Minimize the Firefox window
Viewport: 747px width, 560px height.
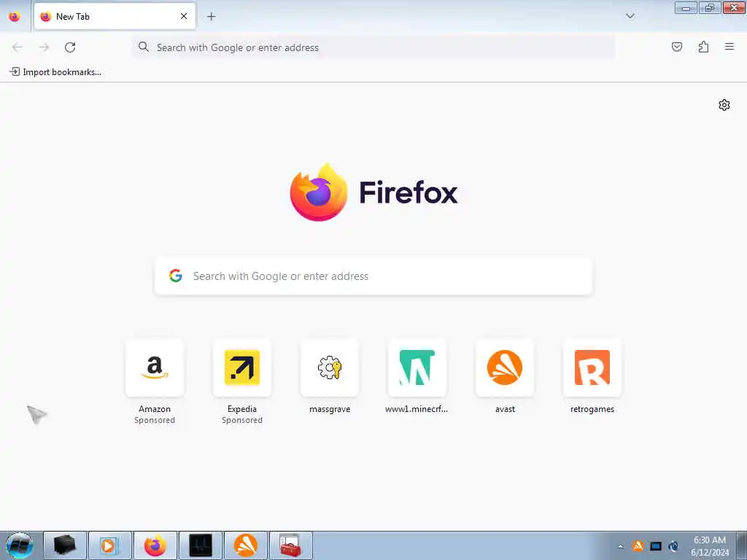686,7
